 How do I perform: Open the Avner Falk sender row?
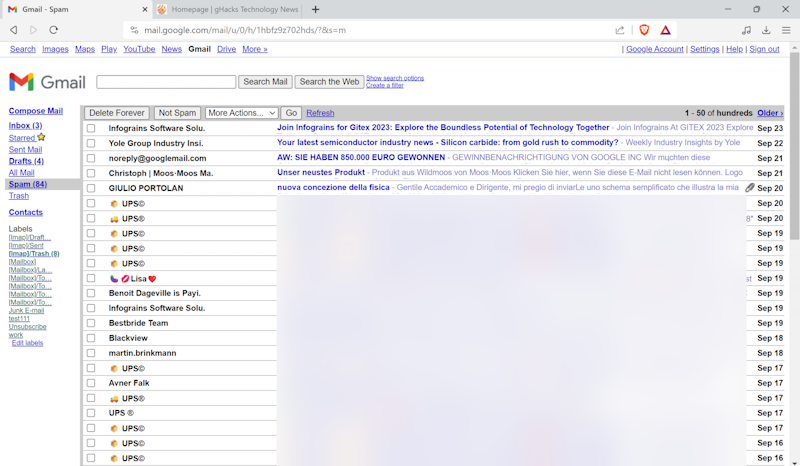[x=129, y=383]
